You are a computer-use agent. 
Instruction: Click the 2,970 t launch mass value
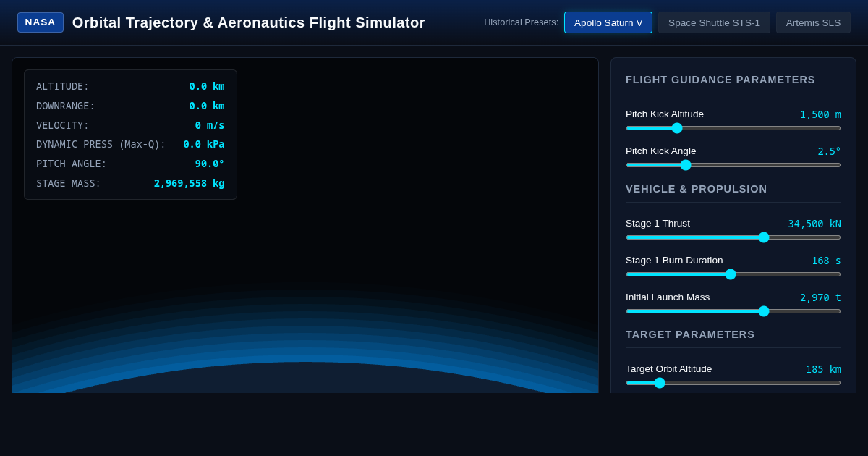pos(820,297)
